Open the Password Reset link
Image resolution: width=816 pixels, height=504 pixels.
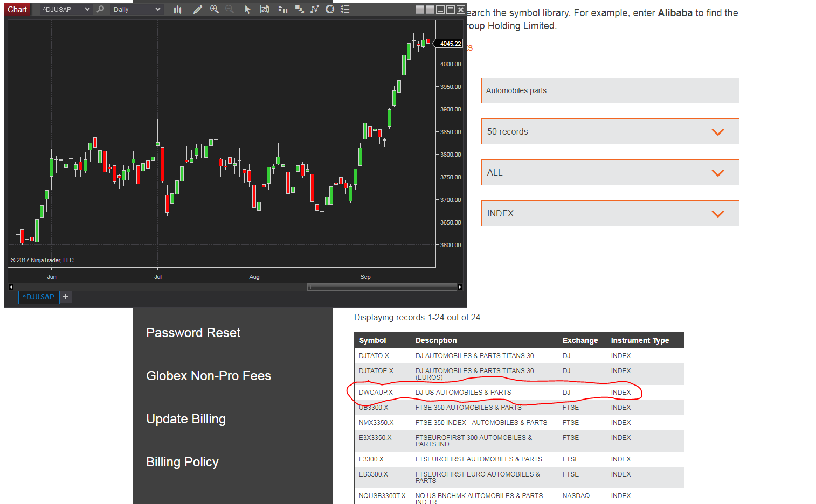tap(193, 333)
